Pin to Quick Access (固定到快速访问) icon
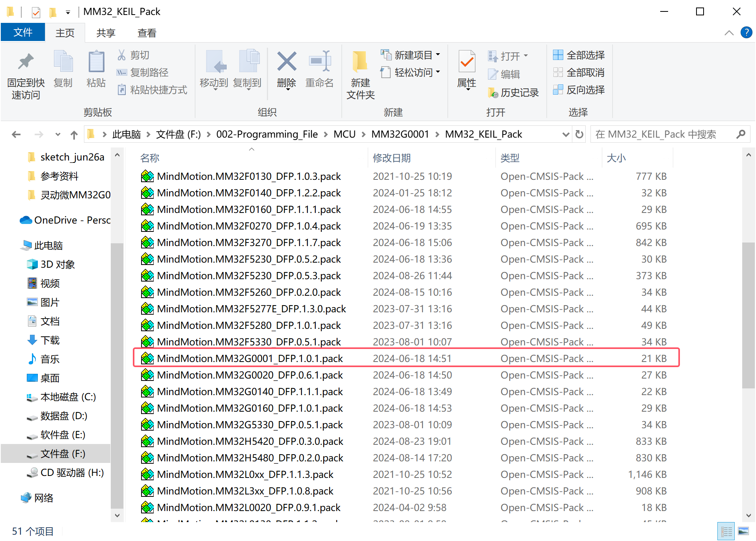This screenshot has height=541, width=756. pos(26,62)
